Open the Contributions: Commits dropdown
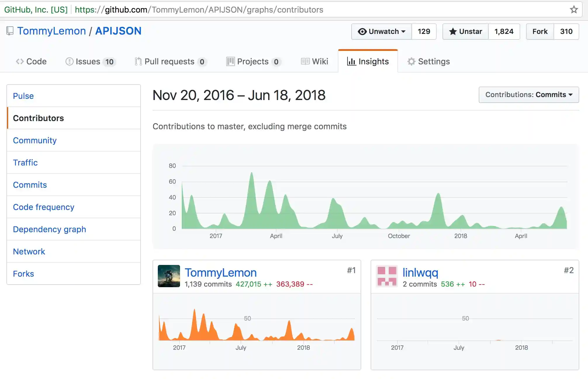 tap(529, 95)
